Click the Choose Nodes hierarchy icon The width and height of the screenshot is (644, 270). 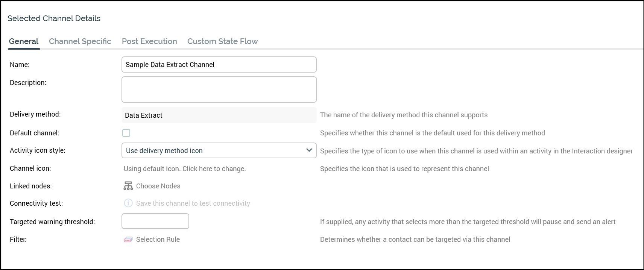point(128,186)
